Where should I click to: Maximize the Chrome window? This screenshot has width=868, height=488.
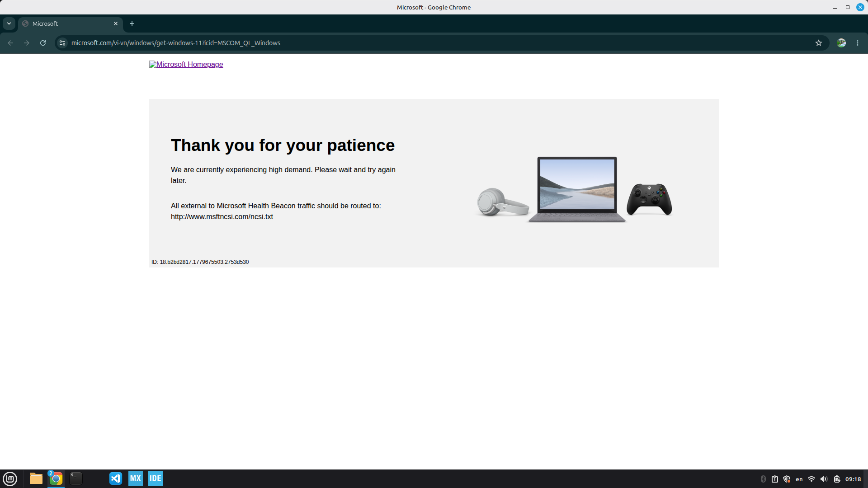click(x=848, y=7)
